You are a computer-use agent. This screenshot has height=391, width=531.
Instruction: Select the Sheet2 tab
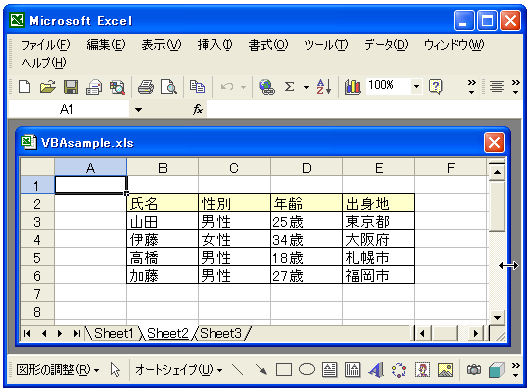point(168,333)
